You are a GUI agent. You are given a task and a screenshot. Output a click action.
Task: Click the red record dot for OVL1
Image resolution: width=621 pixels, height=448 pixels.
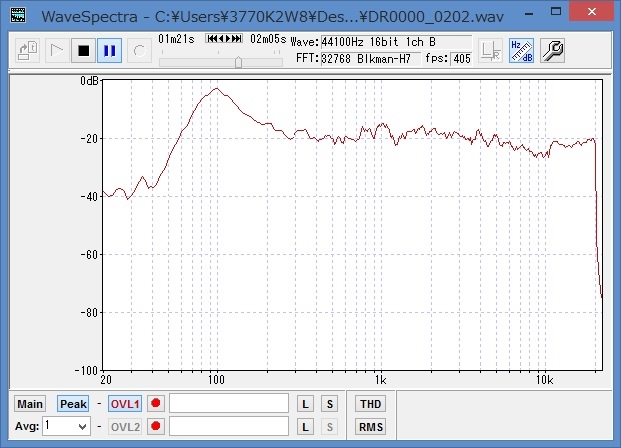coord(155,404)
